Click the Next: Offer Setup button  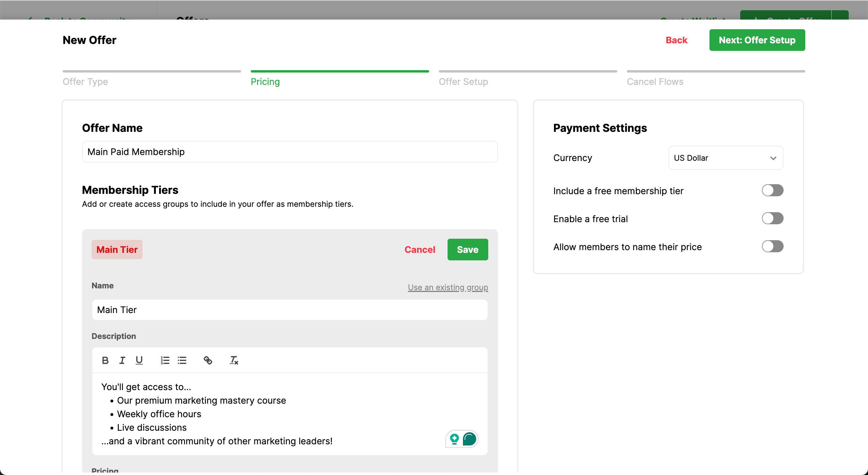pyautogui.click(x=757, y=40)
